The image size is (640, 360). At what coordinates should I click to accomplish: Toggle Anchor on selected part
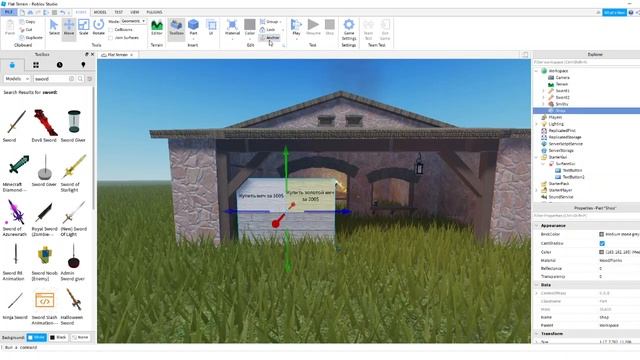click(x=269, y=38)
